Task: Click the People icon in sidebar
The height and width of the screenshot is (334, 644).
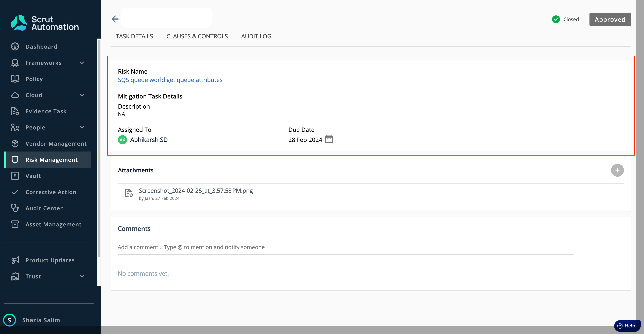Action: pyautogui.click(x=15, y=127)
